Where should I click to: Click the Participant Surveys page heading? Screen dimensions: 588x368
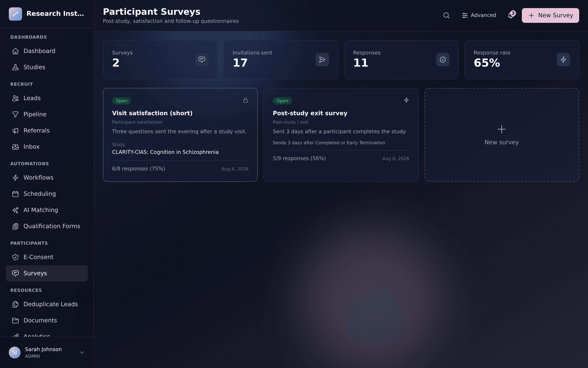point(151,12)
